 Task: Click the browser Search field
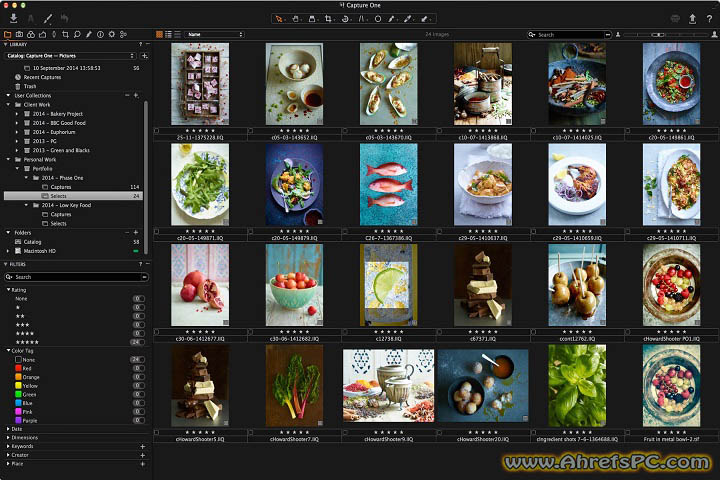(x=569, y=34)
